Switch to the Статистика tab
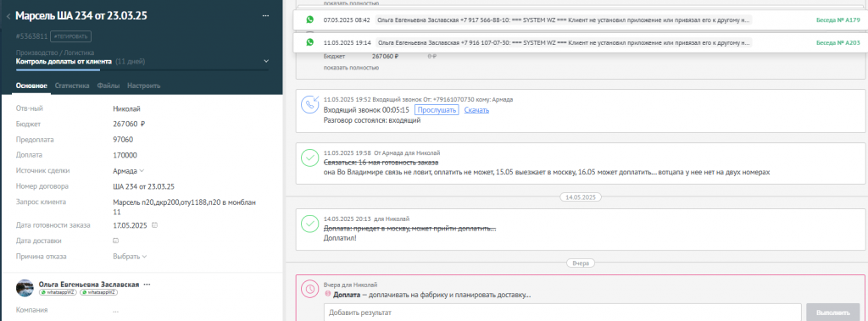This screenshot has width=868, height=321. pos(72,86)
